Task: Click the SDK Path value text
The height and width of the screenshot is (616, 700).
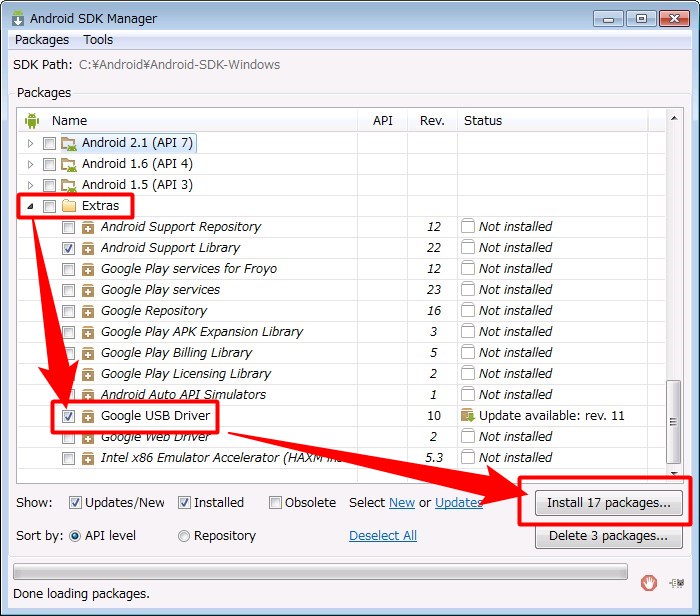Action: tap(179, 65)
